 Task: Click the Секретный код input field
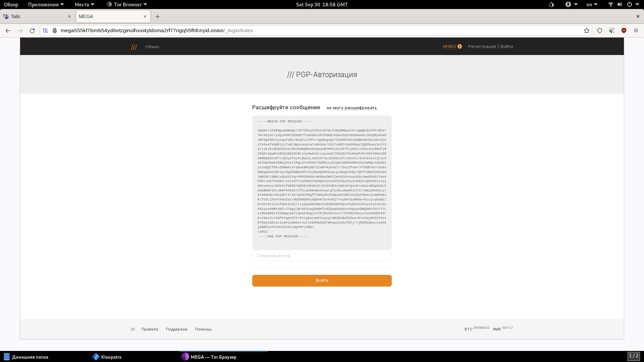click(x=322, y=255)
